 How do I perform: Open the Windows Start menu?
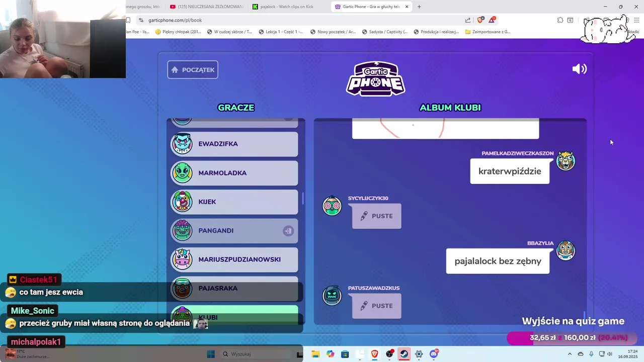(x=211, y=354)
